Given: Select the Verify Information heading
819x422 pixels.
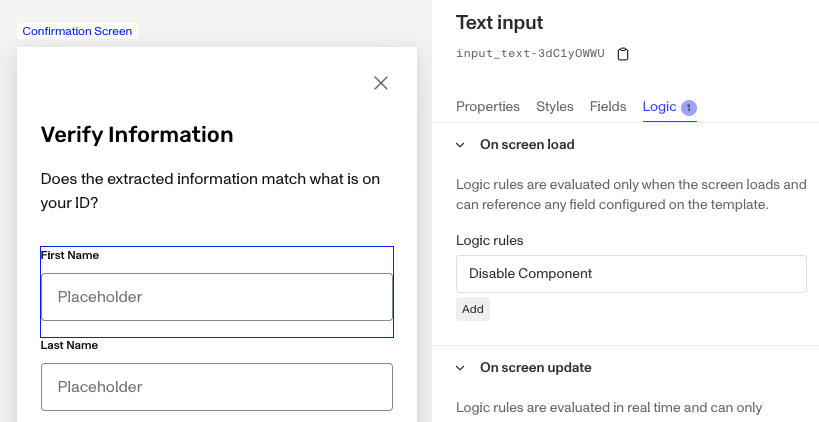Looking at the screenshot, I should click(137, 134).
